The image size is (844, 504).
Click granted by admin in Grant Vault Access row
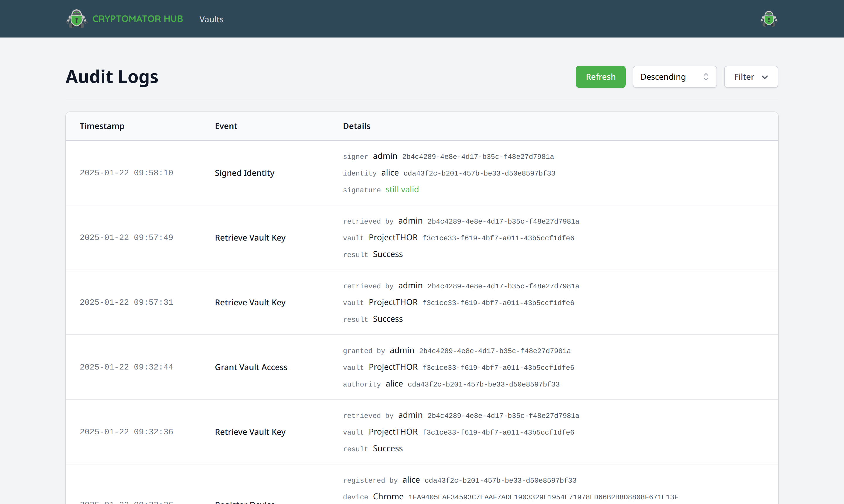402,350
